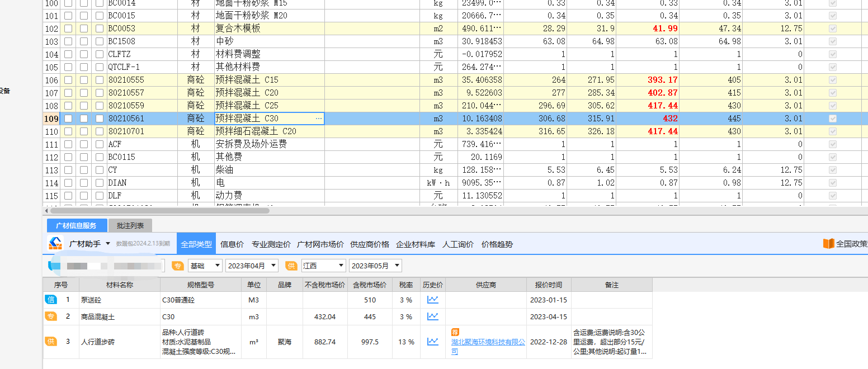Expand the 广材助手 dropdown arrow
This screenshot has height=369, width=868.
pyautogui.click(x=107, y=244)
